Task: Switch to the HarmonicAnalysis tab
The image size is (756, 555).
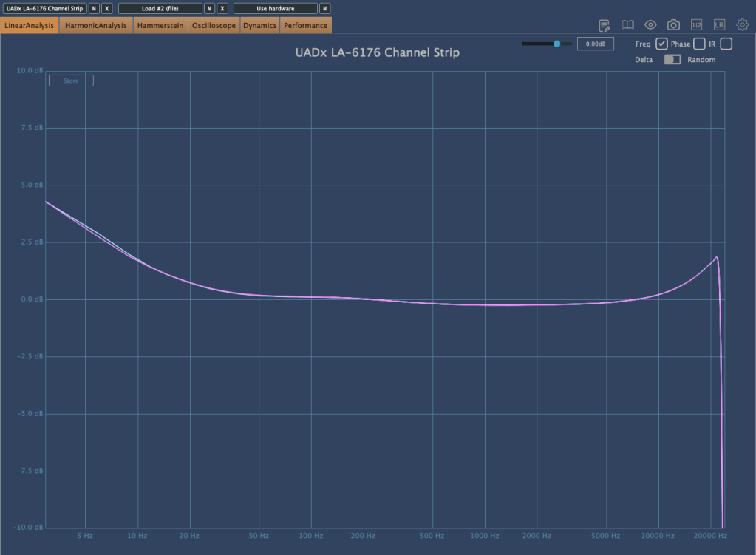Action: [96, 26]
